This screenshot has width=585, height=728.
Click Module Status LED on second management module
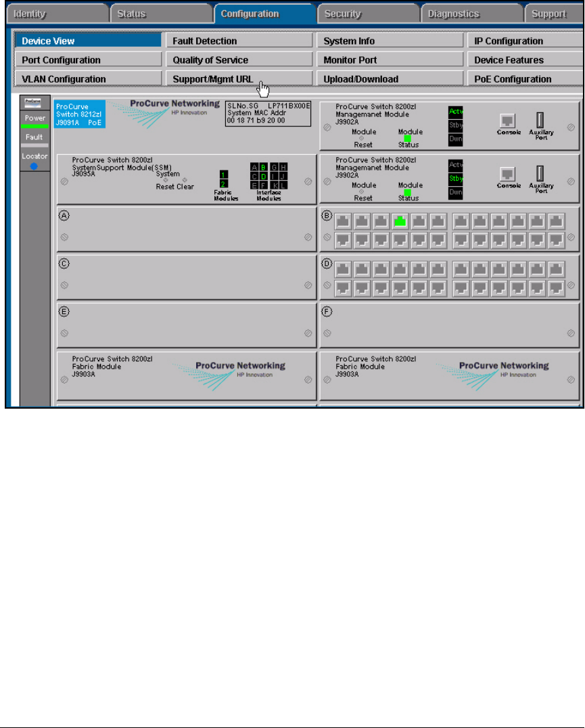(x=407, y=192)
